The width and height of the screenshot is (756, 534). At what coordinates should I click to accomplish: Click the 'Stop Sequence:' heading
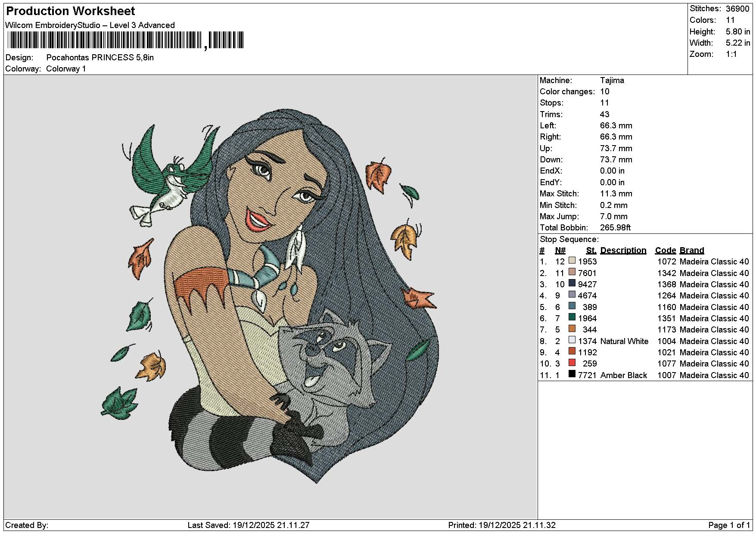(x=569, y=239)
